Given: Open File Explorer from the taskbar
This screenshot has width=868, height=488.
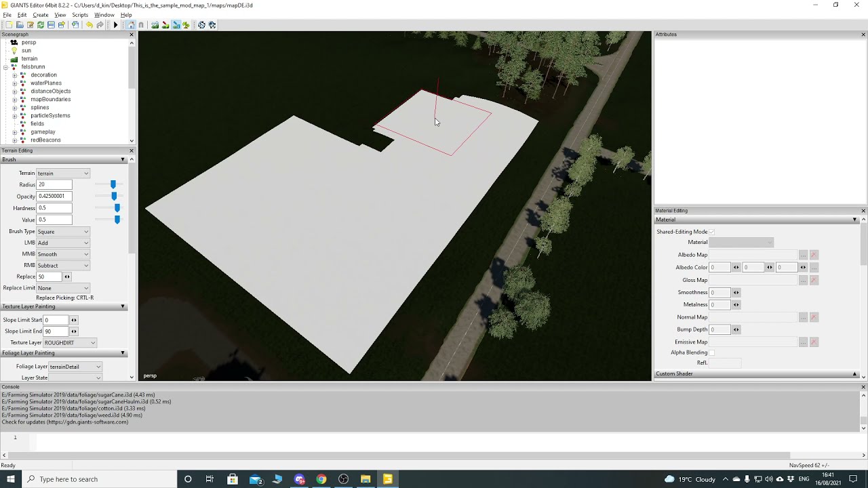Looking at the screenshot, I should [366, 479].
